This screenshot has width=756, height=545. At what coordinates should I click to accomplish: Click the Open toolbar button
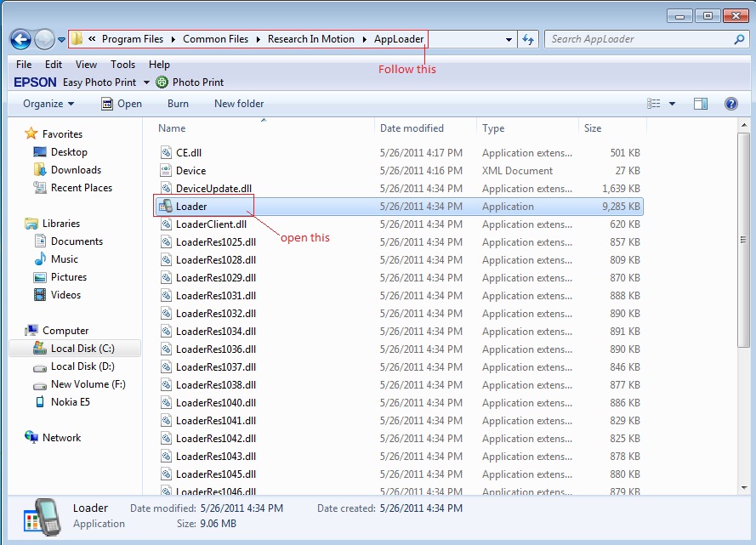point(122,104)
